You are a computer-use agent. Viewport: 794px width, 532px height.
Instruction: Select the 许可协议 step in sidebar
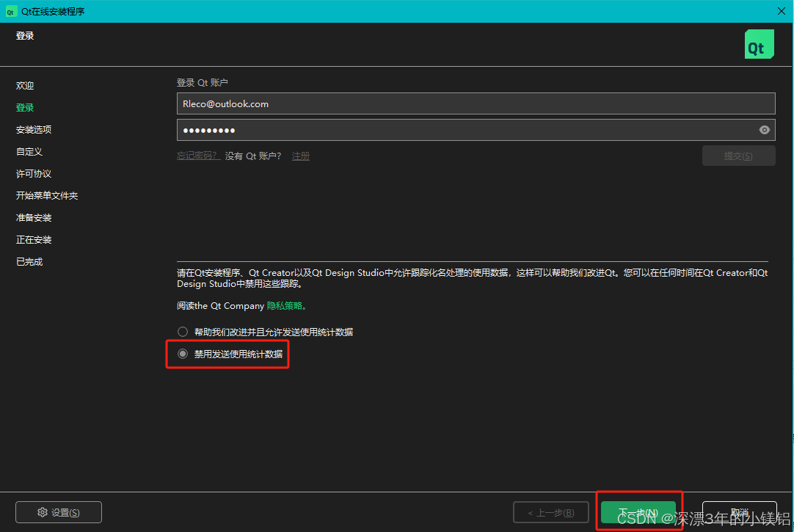(x=34, y=174)
